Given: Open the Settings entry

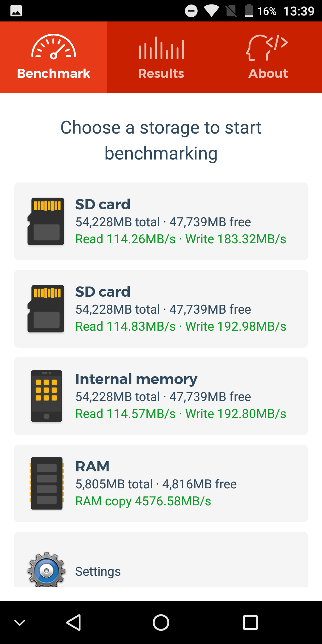Looking at the screenshot, I should click(161, 559).
